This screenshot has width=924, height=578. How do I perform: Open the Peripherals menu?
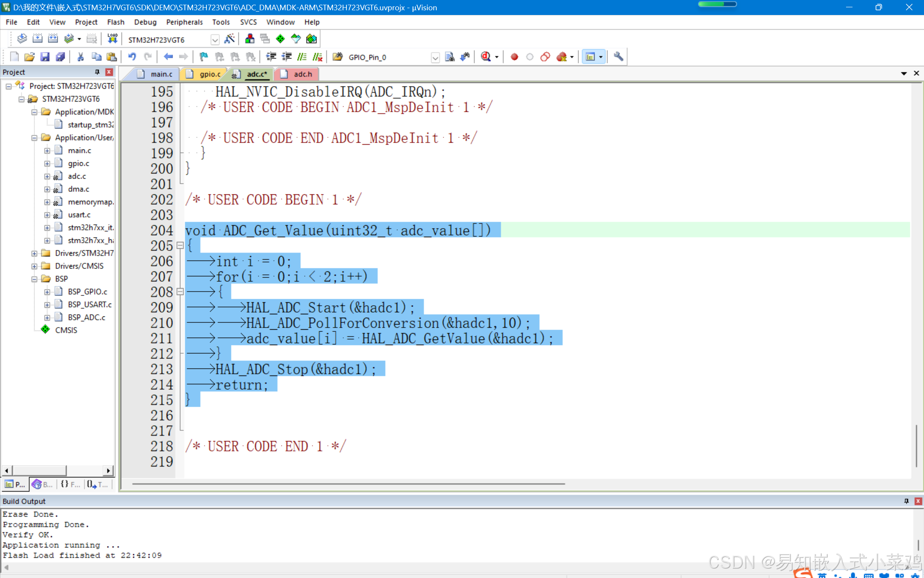click(184, 22)
